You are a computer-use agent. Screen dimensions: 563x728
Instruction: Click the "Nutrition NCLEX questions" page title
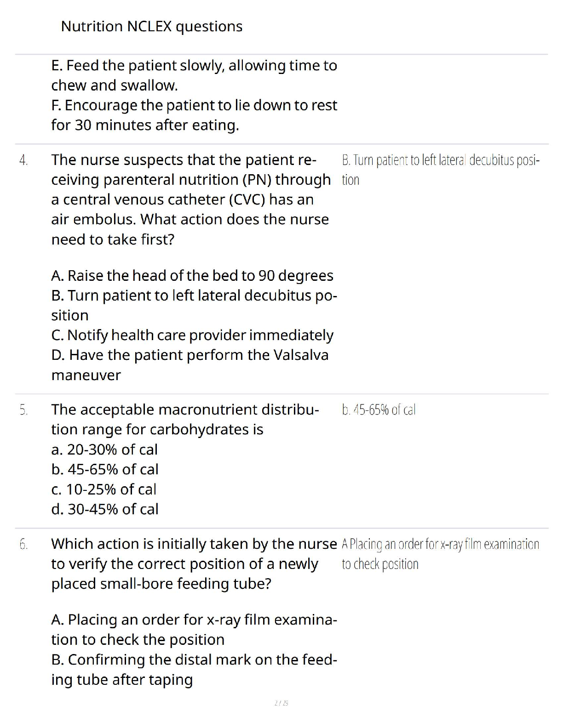[x=151, y=27]
